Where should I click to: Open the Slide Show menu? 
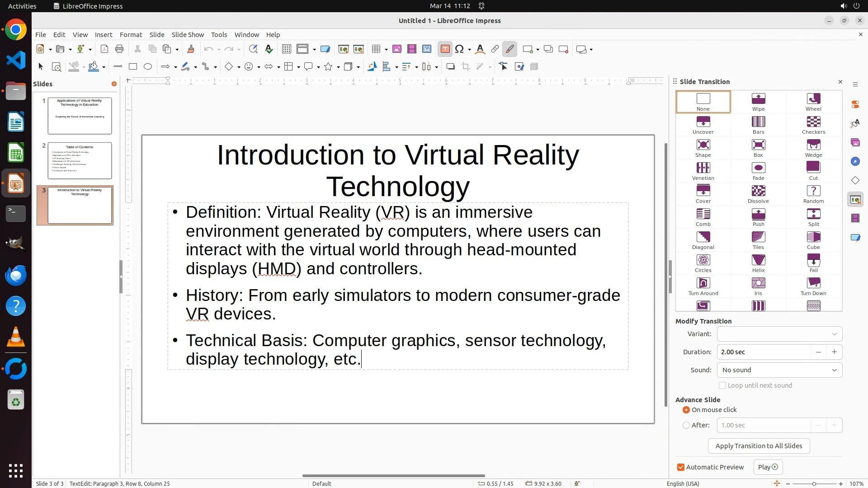pyautogui.click(x=188, y=35)
